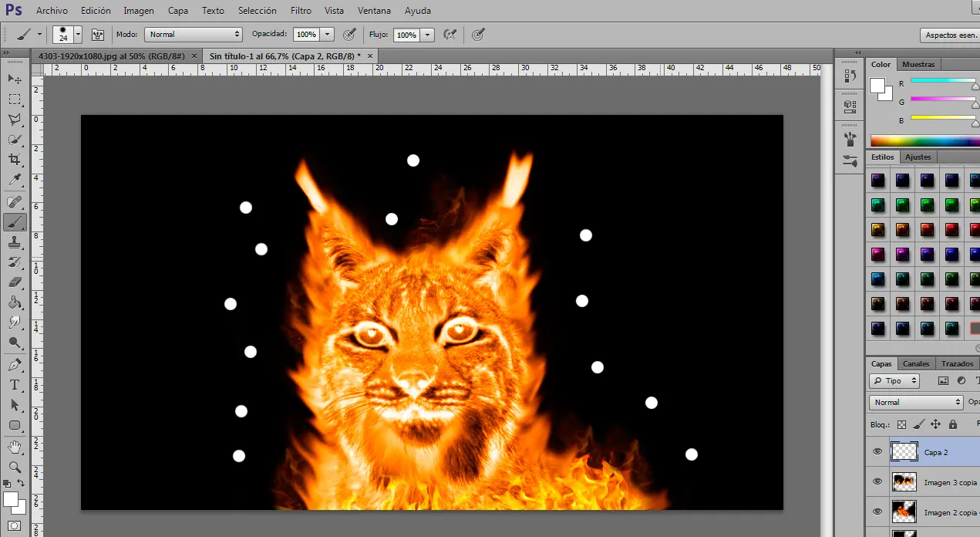Viewport: 980px width, 537px height.
Task: Select the Zoom tool
Action: pos(15,468)
